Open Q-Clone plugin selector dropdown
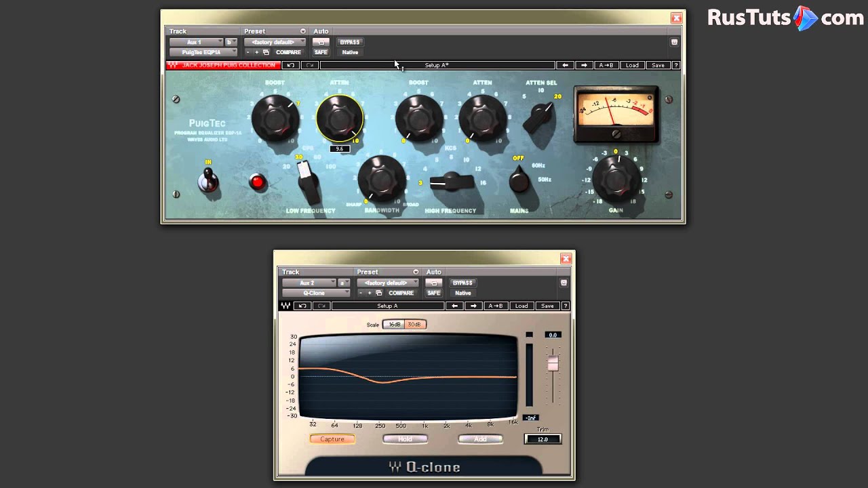 [316, 293]
